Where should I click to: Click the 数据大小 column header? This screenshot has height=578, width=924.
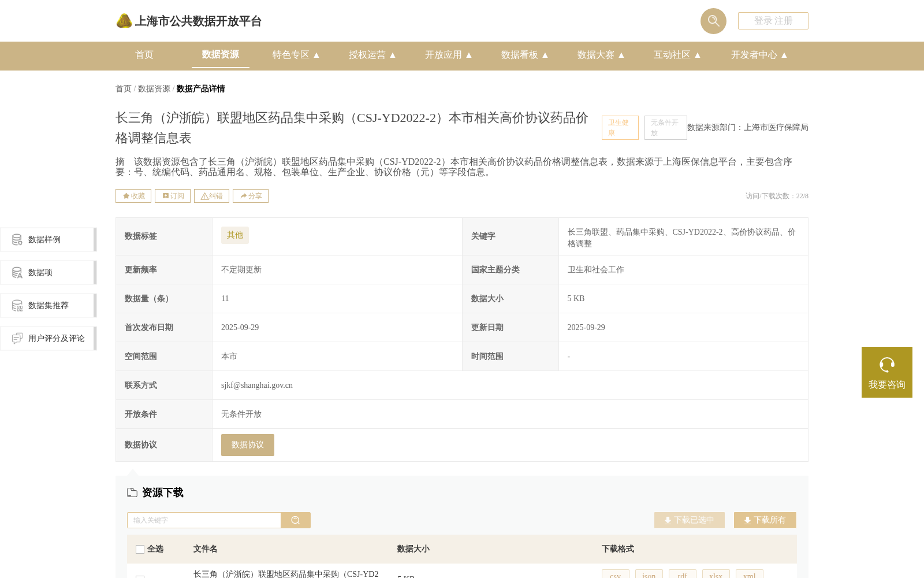coord(413,549)
